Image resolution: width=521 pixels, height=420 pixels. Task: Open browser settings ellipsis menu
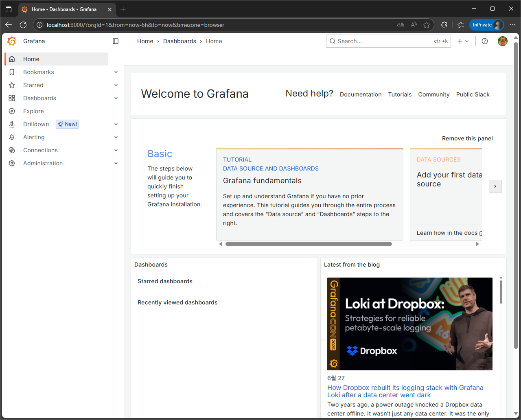tap(512, 25)
